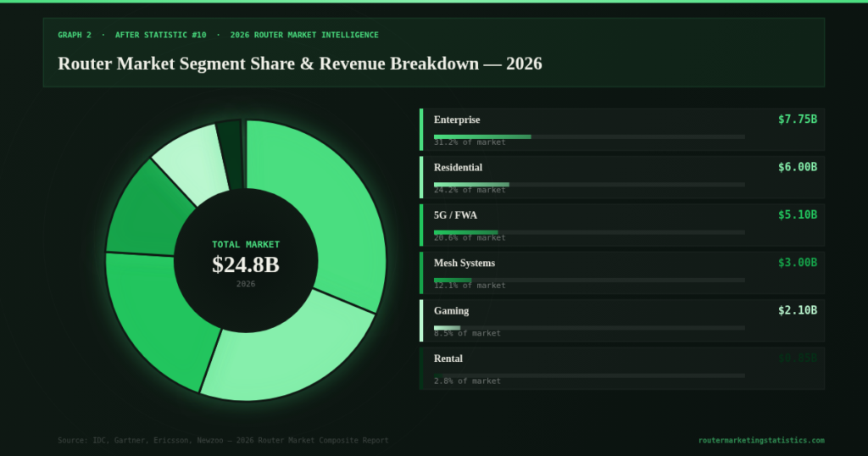Click the Gaming share progress bar
Screen dimensions: 868x456
[589, 328]
